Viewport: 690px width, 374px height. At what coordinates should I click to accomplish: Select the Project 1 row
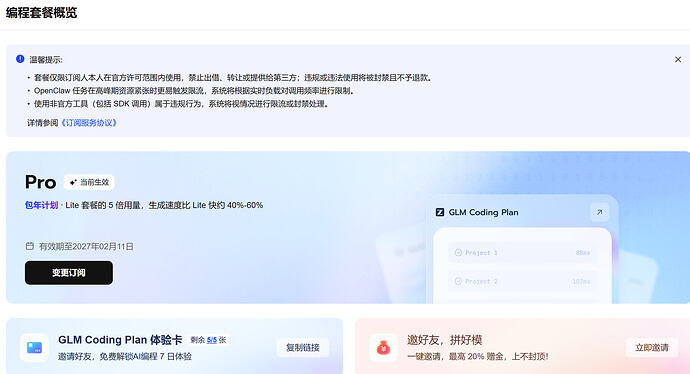522,253
